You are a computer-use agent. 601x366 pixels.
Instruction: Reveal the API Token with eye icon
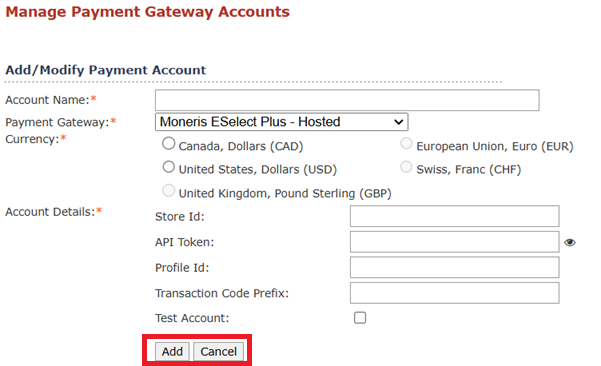click(570, 242)
